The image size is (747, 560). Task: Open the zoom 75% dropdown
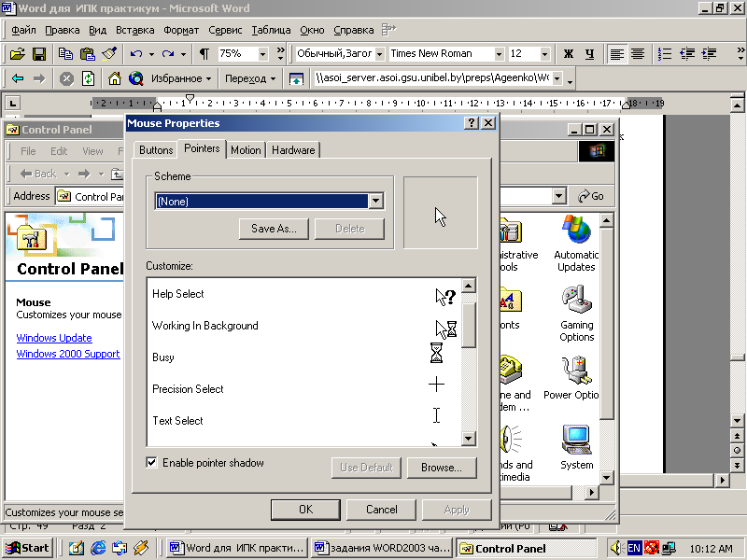tap(262, 54)
